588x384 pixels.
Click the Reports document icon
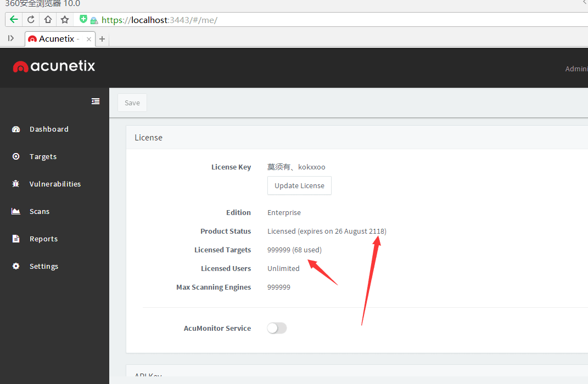[16, 239]
